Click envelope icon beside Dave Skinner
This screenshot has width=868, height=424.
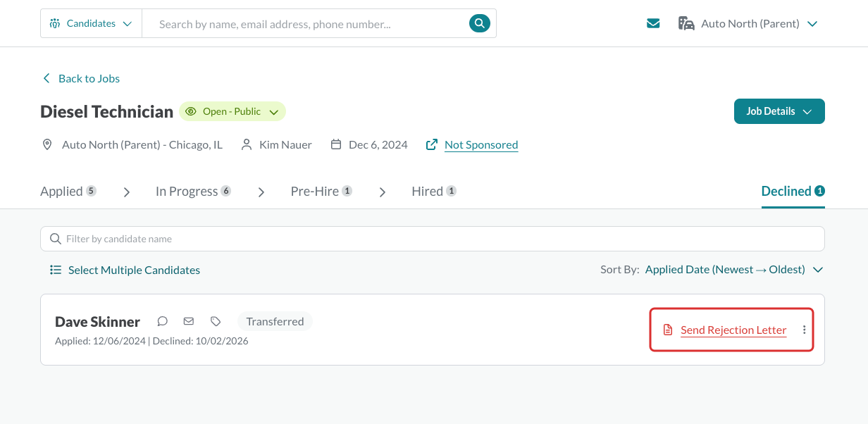[189, 321]
